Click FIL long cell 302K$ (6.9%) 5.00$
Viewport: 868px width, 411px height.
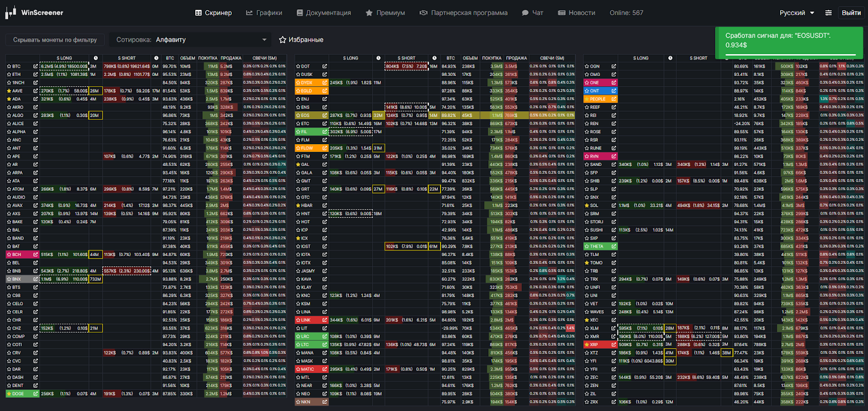click(x=350, y=132)
